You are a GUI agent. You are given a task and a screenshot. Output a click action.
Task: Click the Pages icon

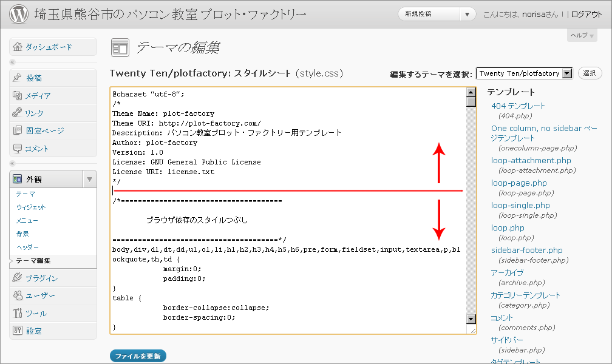pos(18,130)
